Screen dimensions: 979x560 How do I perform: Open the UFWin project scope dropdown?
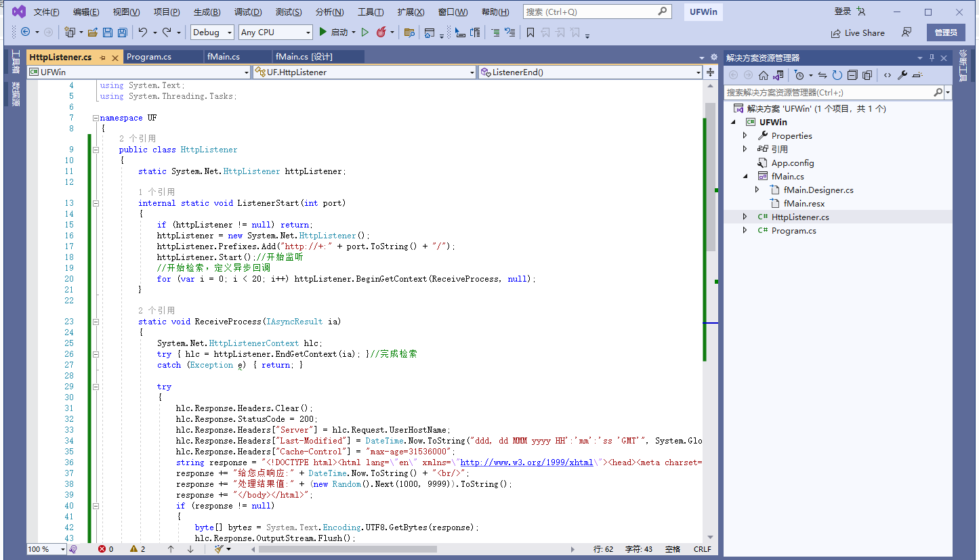139,72
